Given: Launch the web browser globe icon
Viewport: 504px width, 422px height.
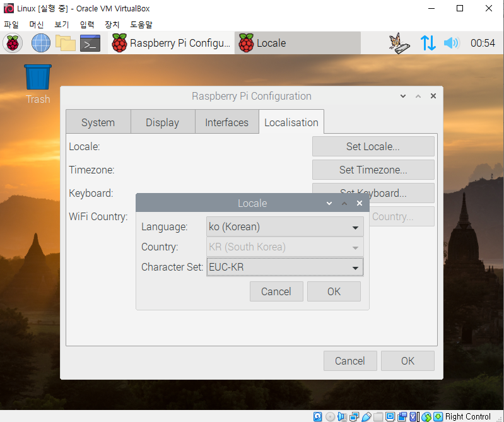Looking at the screenshot, I should pyautogui.click(x=41, y=43).
